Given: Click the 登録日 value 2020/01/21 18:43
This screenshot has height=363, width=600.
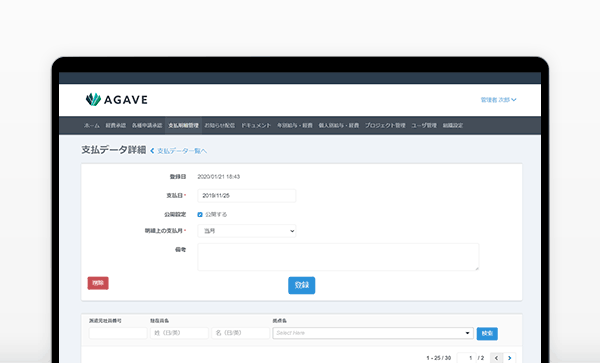Looking at the screenshot, I should pyautogui.click(x=218, y=177).
